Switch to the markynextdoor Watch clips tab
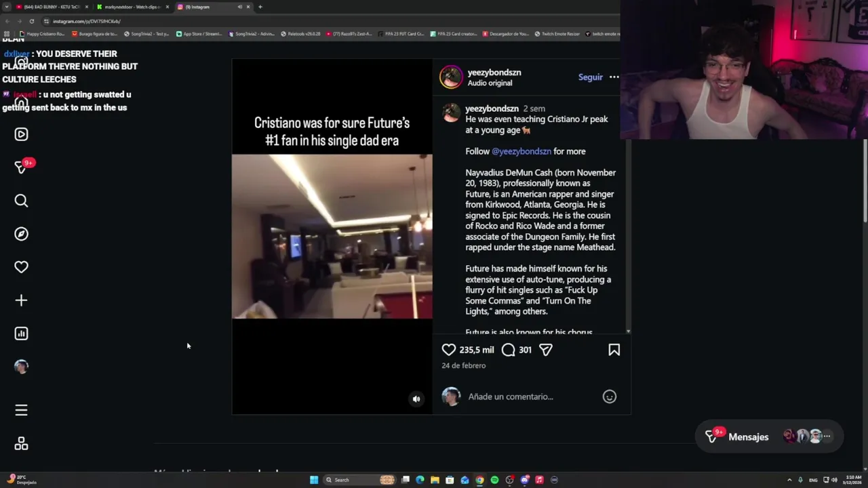868x488 pixels. point(132,7)
